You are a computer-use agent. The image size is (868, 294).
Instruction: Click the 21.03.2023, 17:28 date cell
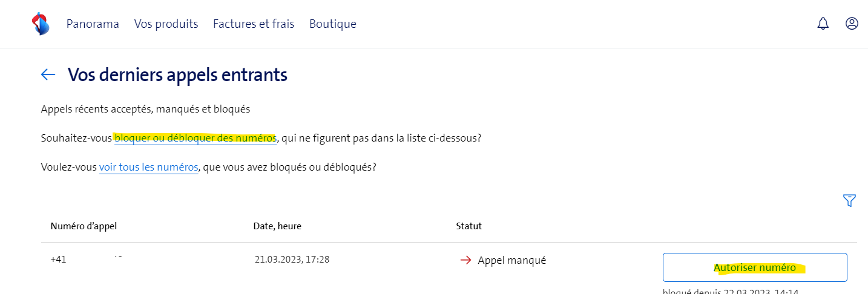pyautogui.click(x=292, y=260)
